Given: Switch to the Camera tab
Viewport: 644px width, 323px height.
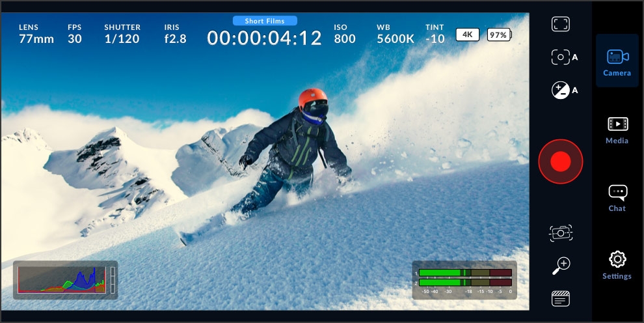Looking at the screenshot, I should [617, 61].
